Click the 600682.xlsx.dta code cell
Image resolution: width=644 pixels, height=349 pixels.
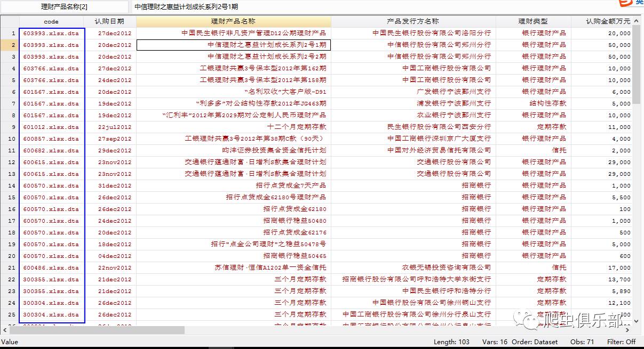click(x=51, y=150)
